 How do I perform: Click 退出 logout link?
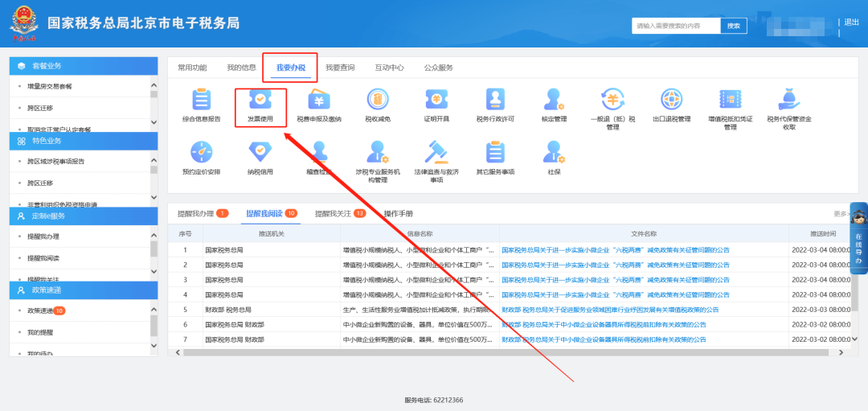852,23
